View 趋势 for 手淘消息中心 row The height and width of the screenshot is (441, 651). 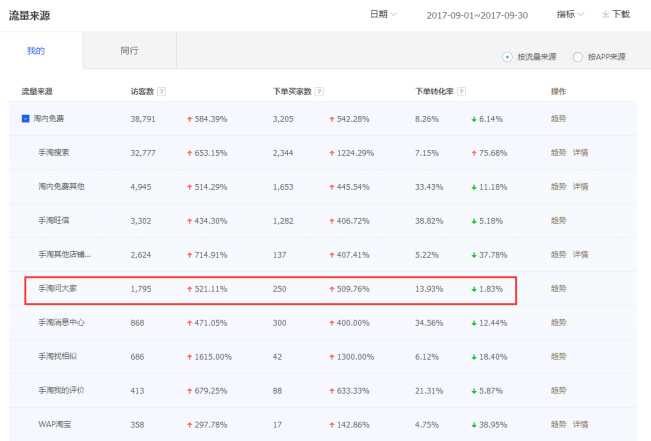(x=558, y=322)
